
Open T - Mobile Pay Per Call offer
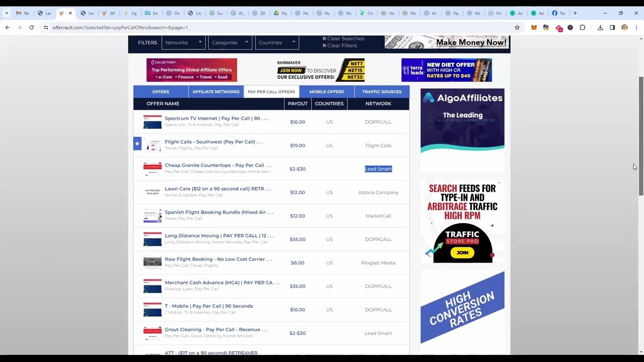click(209, 306)
